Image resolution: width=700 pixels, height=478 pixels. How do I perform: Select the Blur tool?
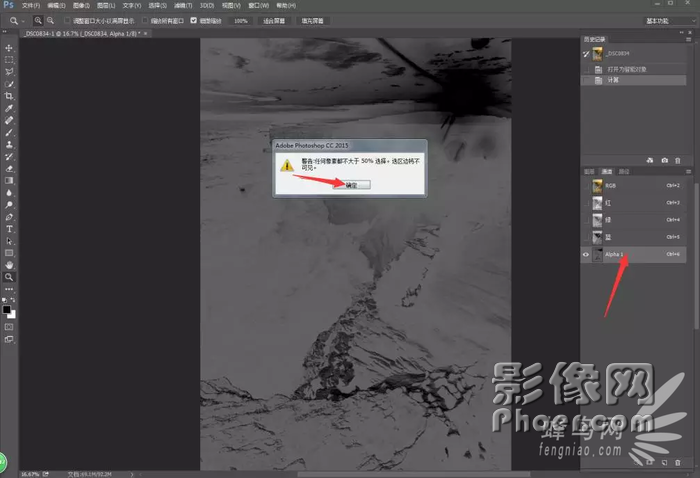(x=8, y=192)
